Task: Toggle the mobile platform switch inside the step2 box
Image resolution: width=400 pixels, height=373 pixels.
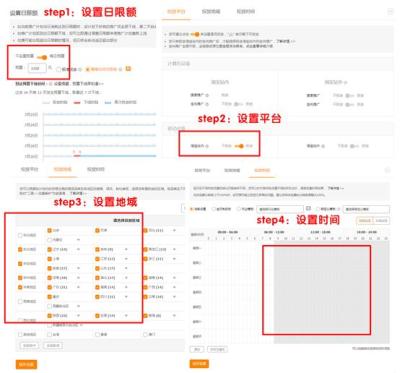Action: tap(239, 146)
